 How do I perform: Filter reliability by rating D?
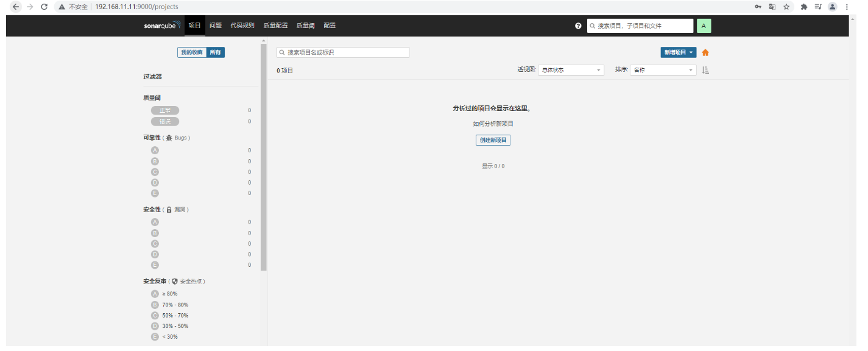click(x=155, y=182)
